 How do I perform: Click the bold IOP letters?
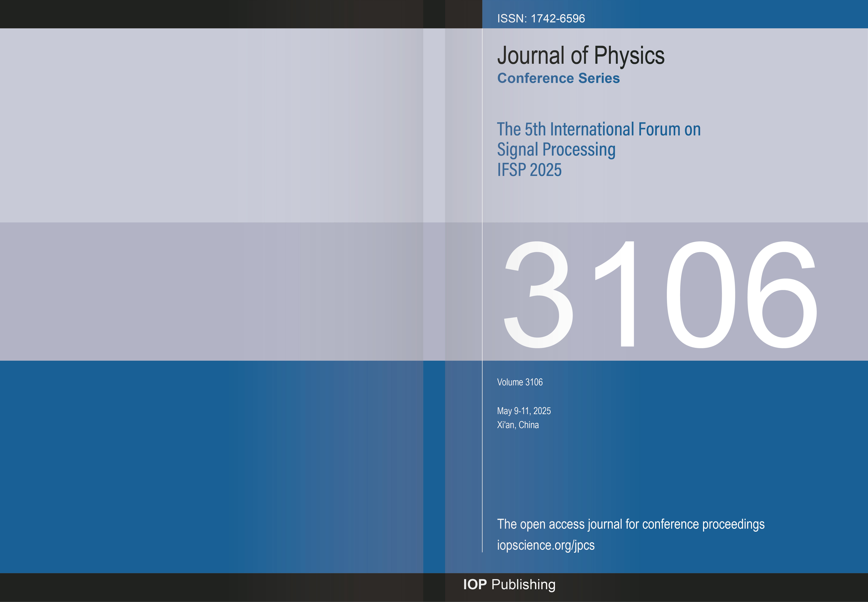(x=475, y=584)
